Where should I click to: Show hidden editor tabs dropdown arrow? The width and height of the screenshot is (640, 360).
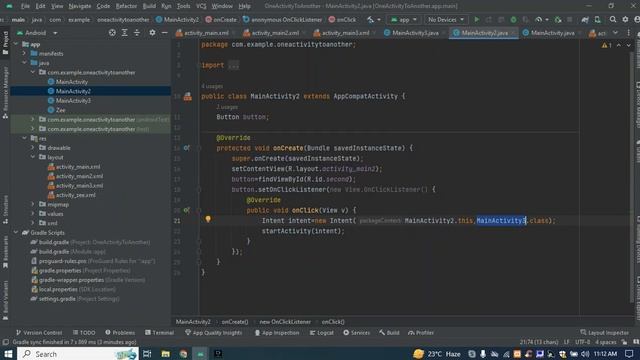(x=616, y=33)
